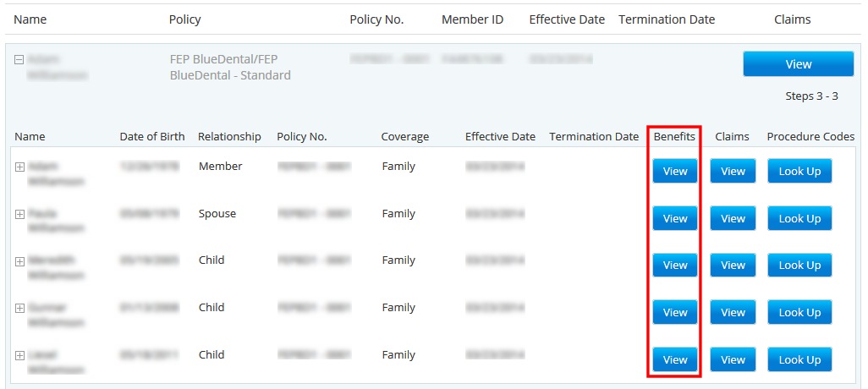Viewport: 868px width, 389px height.
Task: Select the 'Date of Birth' header
Action: 152,137
